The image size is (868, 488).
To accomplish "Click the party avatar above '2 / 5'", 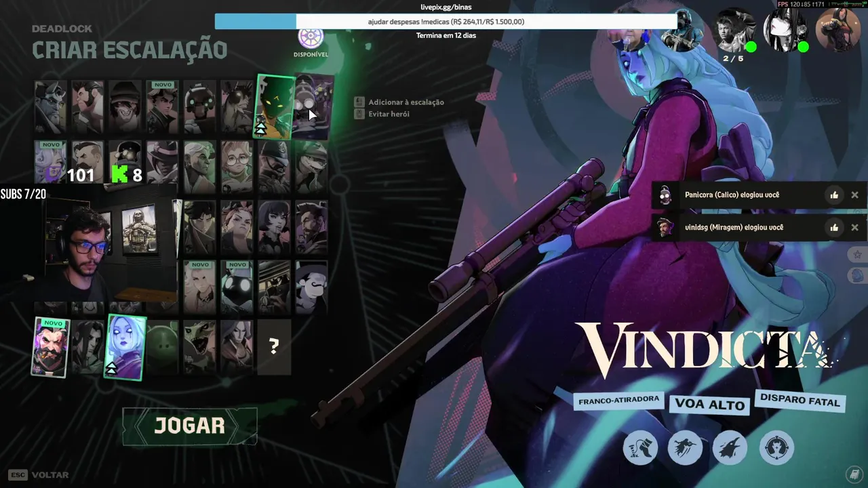I will click(x=735, y=30).
